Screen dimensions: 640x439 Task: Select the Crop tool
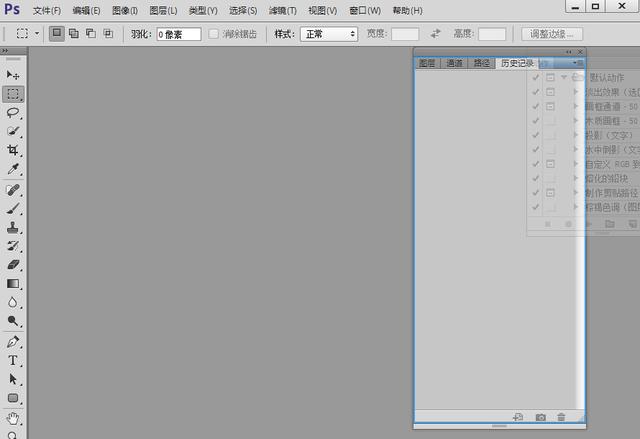[13, 150]
